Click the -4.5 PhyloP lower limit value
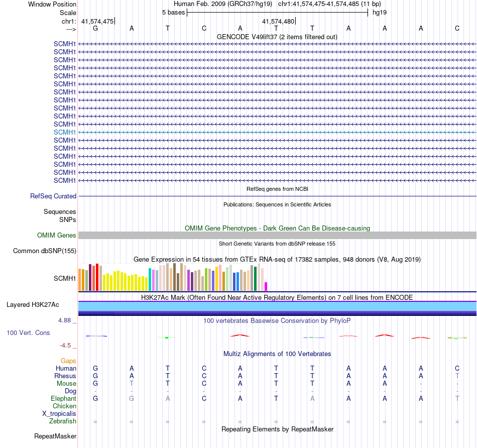 pyautogui.click(x=65, y=346)
